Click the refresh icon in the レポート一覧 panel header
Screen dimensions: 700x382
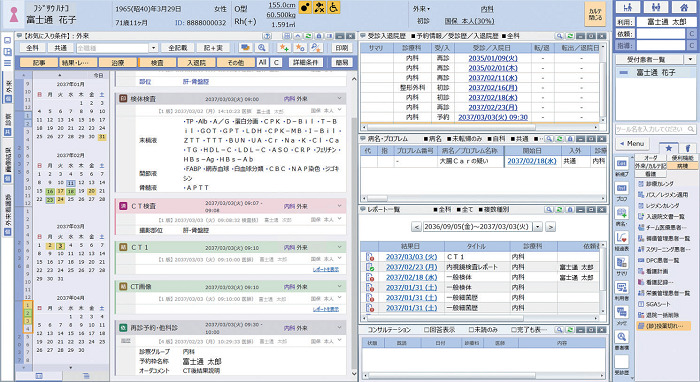[559, 209]
